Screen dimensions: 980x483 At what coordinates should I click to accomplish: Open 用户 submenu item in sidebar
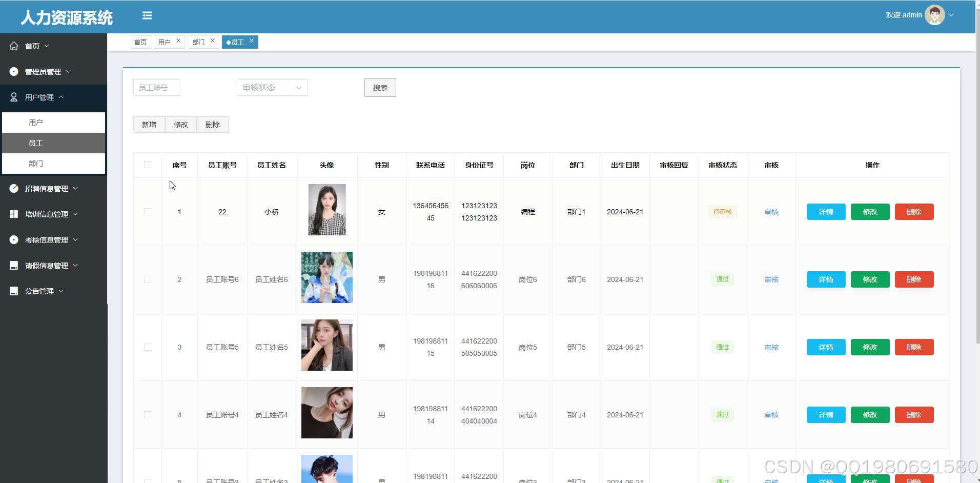click(x=54, y=123)
